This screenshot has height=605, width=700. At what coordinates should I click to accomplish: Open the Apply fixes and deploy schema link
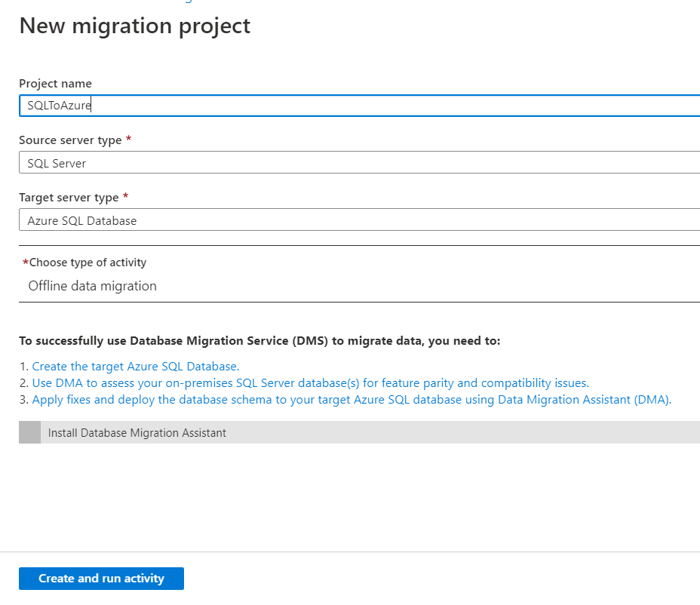[x=351, y=399]
